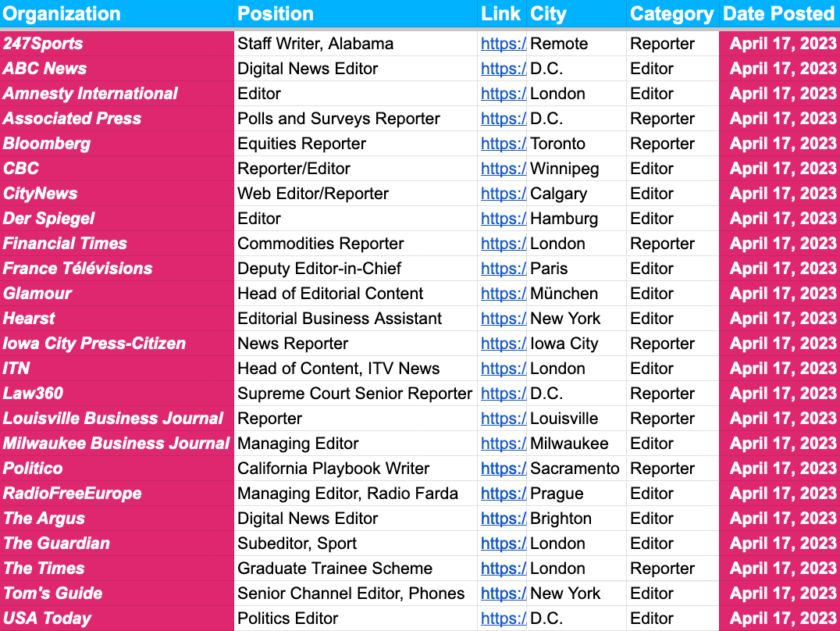The width and height of the screenshot is (840, 631).
Task: Select the Organization column header
Action: [x=62, y=14]
